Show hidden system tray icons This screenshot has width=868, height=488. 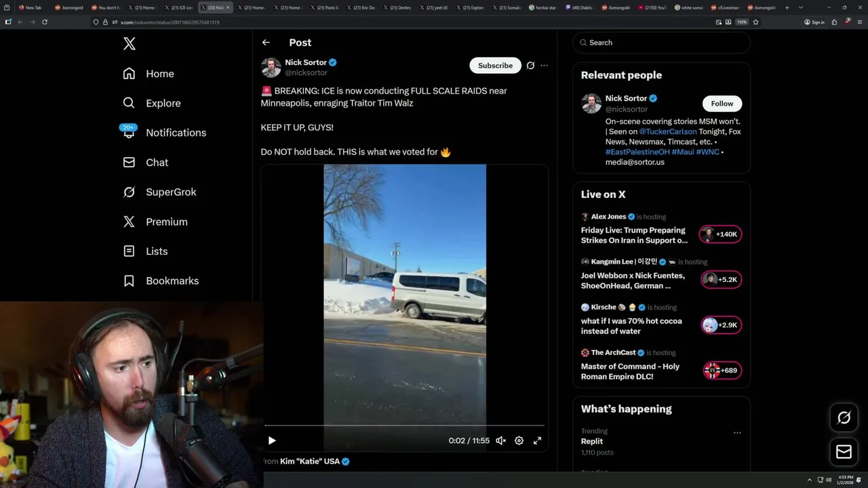tap(809, 480)
